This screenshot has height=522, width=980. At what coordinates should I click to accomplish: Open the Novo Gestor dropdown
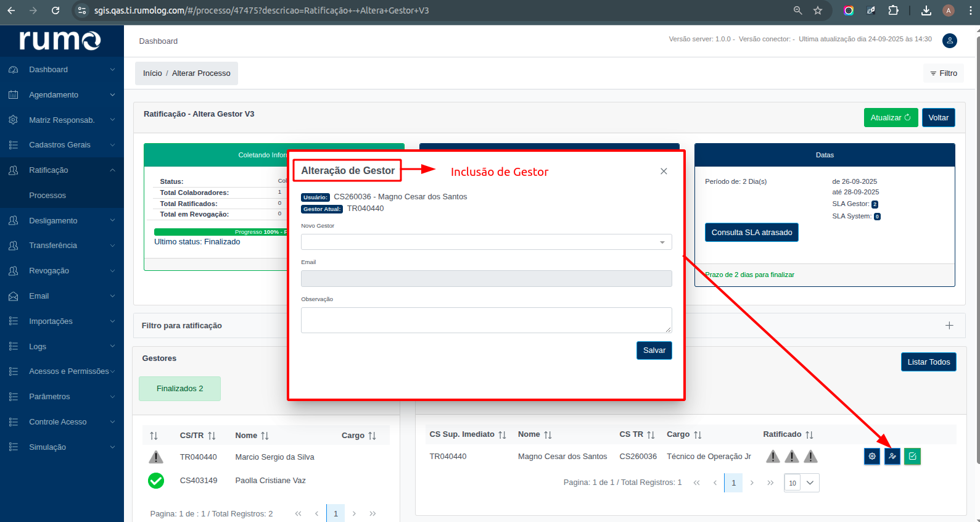[486, 242]
